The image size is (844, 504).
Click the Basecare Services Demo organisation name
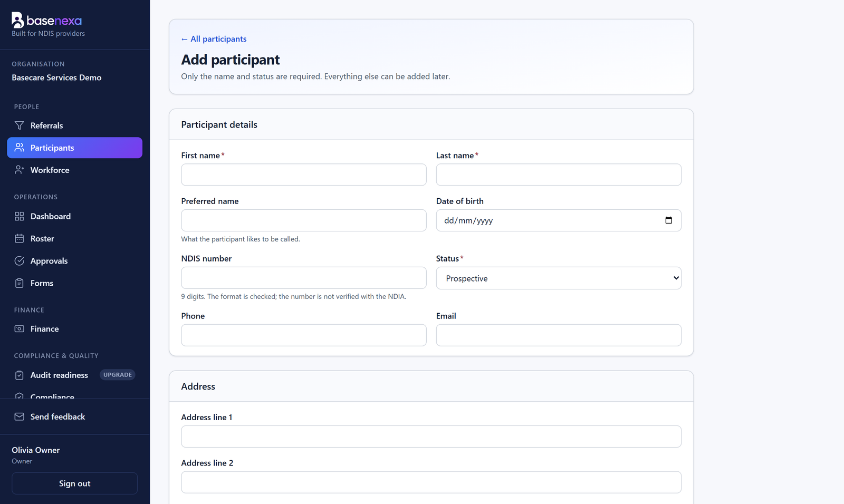pyautogui.click(x=56, y=77)
